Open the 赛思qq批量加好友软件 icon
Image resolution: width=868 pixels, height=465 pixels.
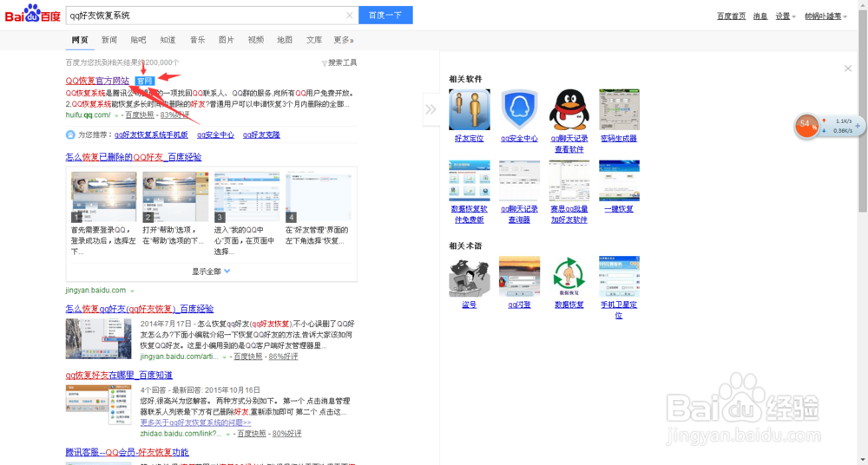pyautogui.click(x=569, y=180)
